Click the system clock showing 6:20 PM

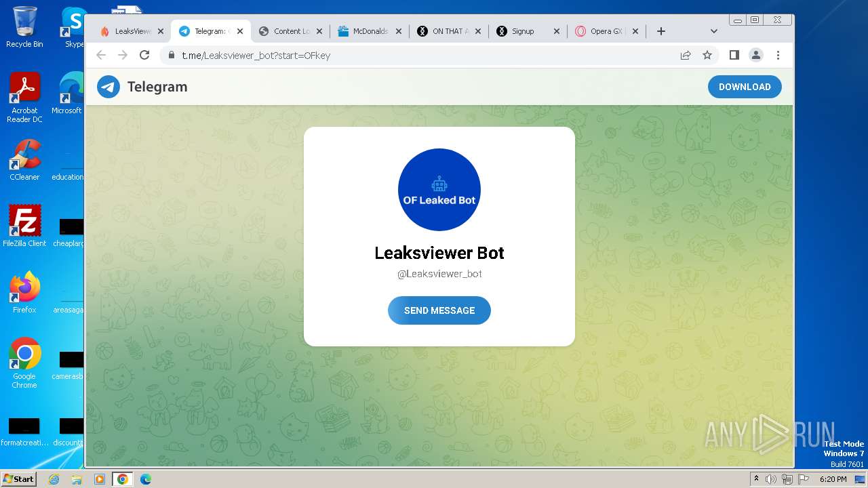point(833,479)
